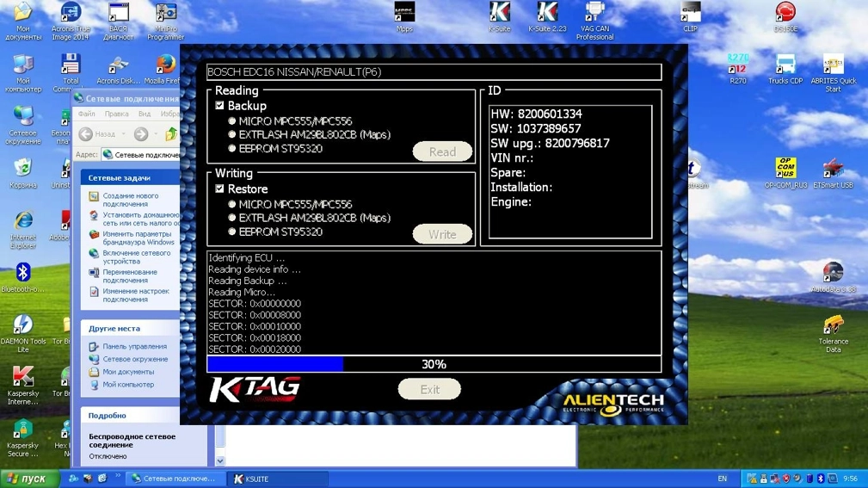Click the Up folder toolbar icon
Image resolution: width=868 pixels, height=488 pixels.
tap(171, 134)
